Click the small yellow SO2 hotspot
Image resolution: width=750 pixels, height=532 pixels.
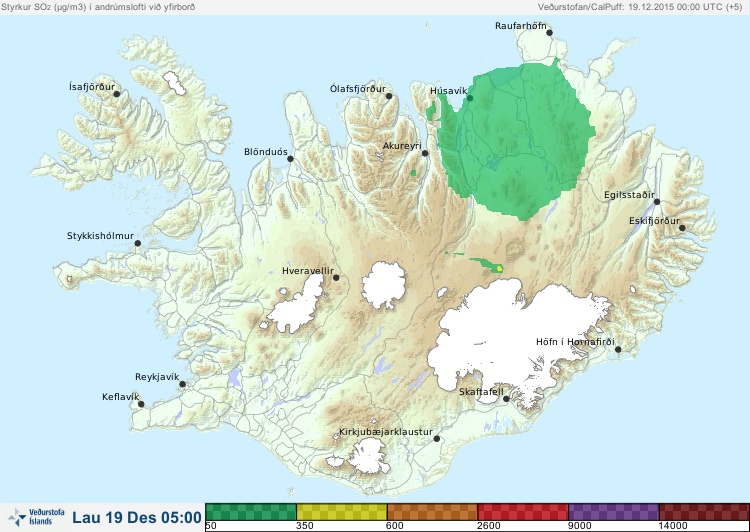pyautogui.click(x=499, y=268)
